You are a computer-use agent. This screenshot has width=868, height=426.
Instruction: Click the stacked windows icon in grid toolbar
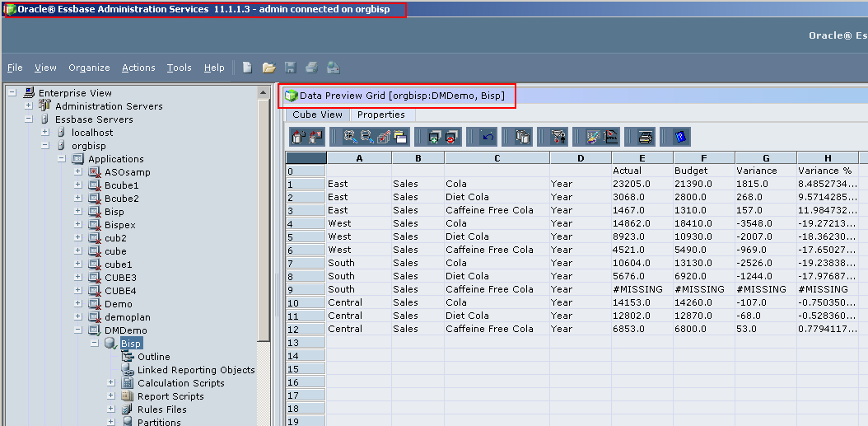(400, 137)
